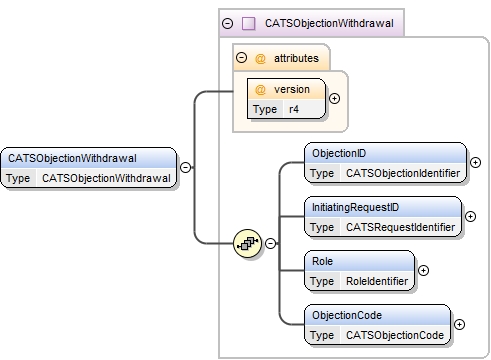Click the CATSObjectionIdentifier type value
Viewport: 491px width, 360px height.
[403, 173]
